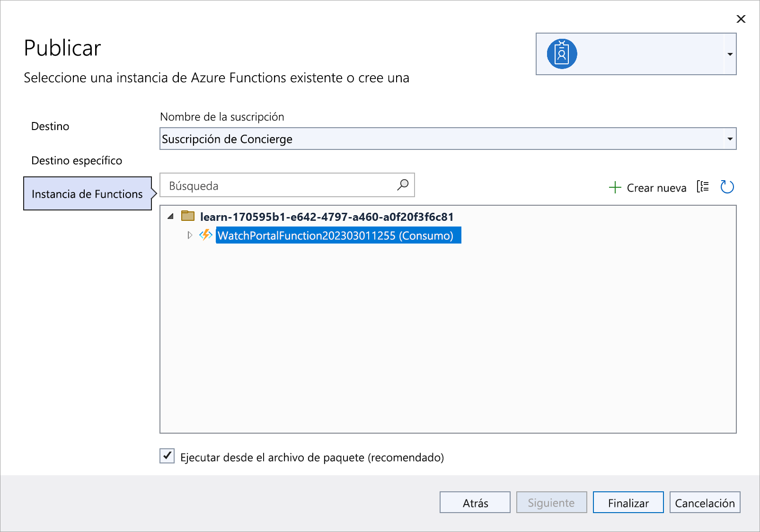Collapse the learn-170595b1 resource group
This screenshot has height=532, width=760.
171,217
